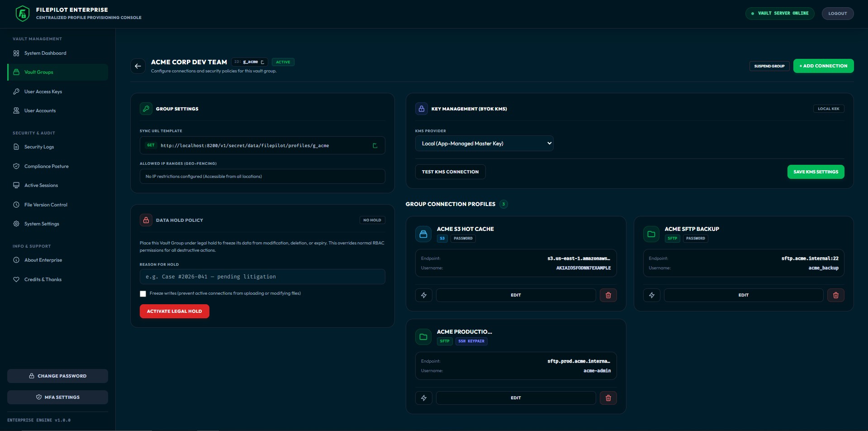Edit the ACME Production profile

(x=516, y=398)
